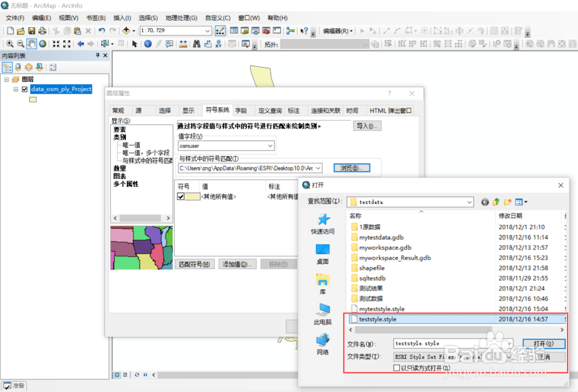Open the Identify tool
The height and width of the screenshot is (392, 578).
148,44
